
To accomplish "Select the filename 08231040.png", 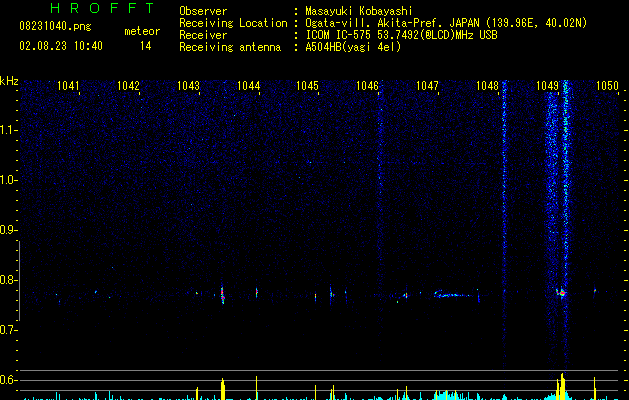I will pos(55,27).
